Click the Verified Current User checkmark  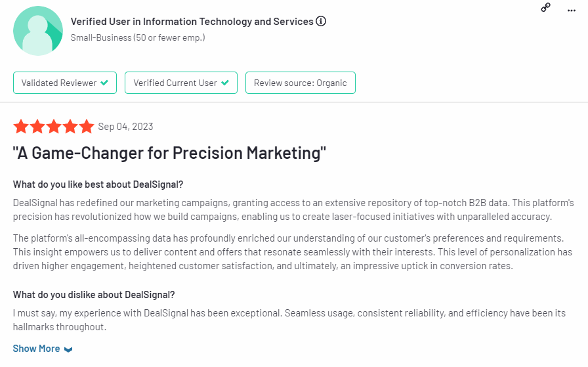pyautogui.click(x=225, y=83)
